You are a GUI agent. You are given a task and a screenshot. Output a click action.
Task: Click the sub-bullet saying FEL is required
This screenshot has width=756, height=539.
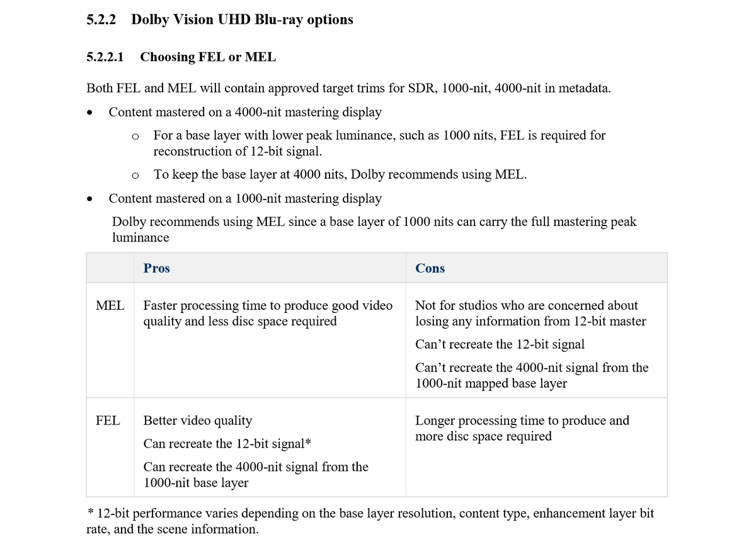pyautogui.click(x=379, y=143)
